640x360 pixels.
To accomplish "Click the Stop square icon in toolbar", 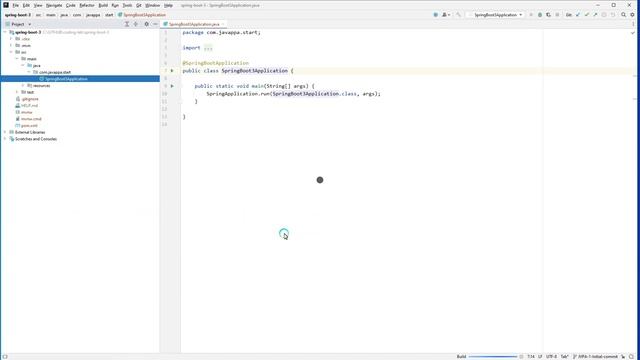I will pyautogui.click(x=557, y=15).
